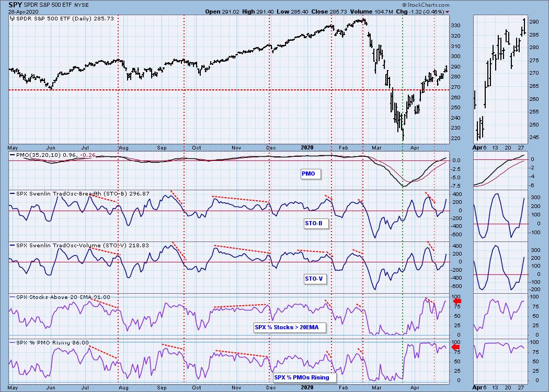This screenshot has height=392, width=549.
Task: Click the red arrow beside the % PMO Rising panel
Action: tap(456, 347)
